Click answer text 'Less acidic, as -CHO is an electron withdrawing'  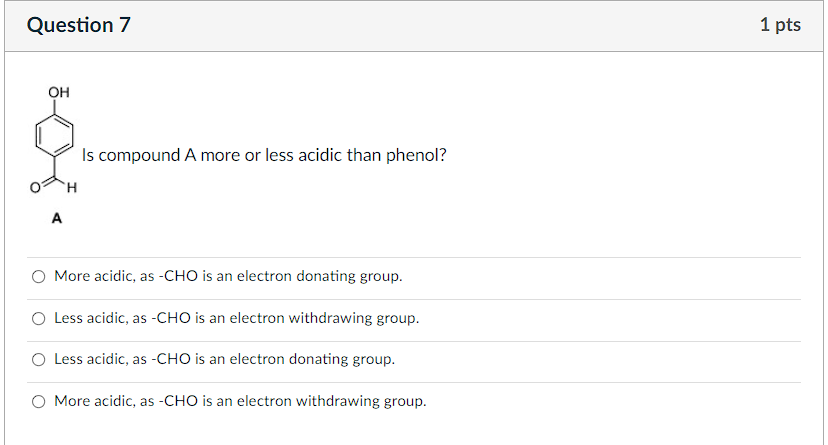coord(213,318)
